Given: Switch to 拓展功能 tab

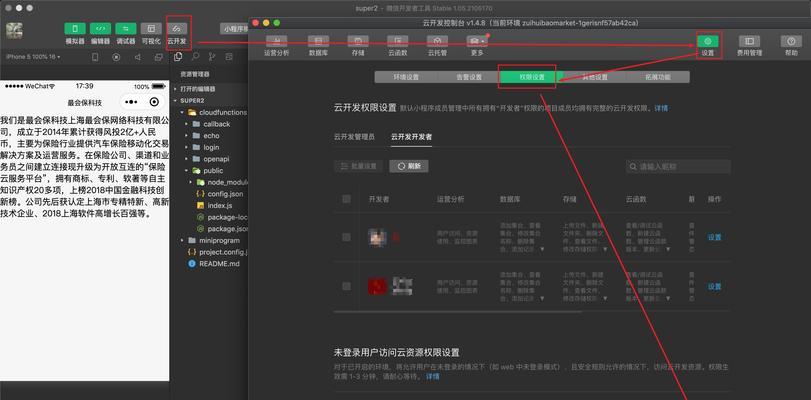Looking at the screenshot, I should coord(657,77).
